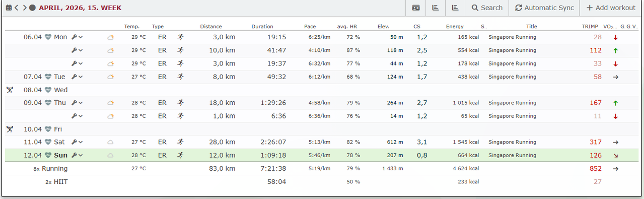This screenshot has width=644, height=199.
Task: Go to the previous week
Action: tap(17, 8)
